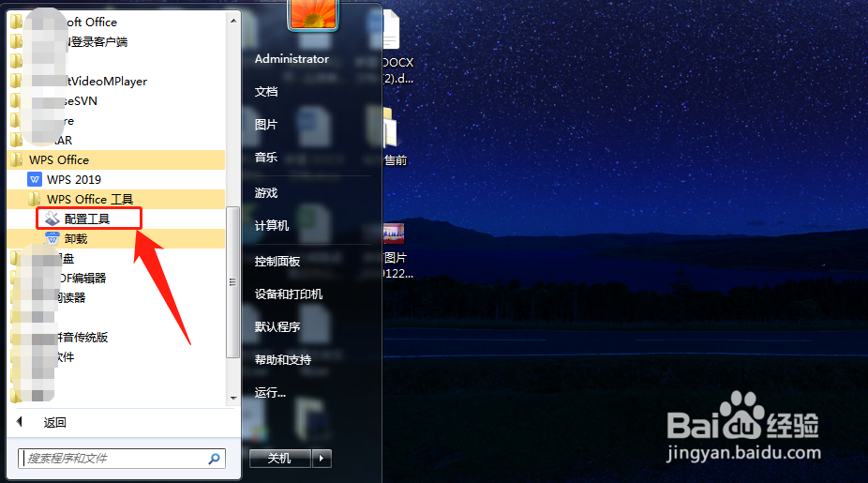This screenshot has height=483, width=868.
Task: Click the left arrow beside 返回
Action: click(20, 422)
